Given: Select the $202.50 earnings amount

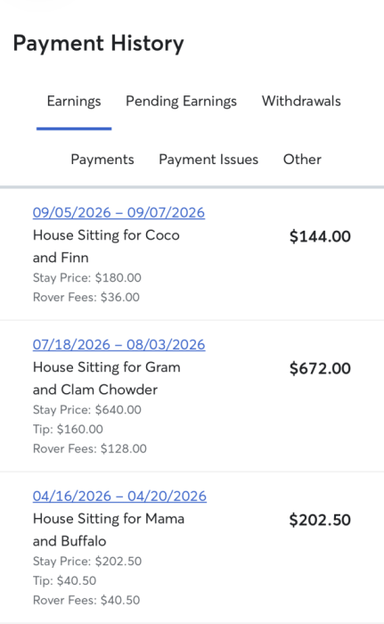Looking at the screenshot, I should (x=320, y=520).
